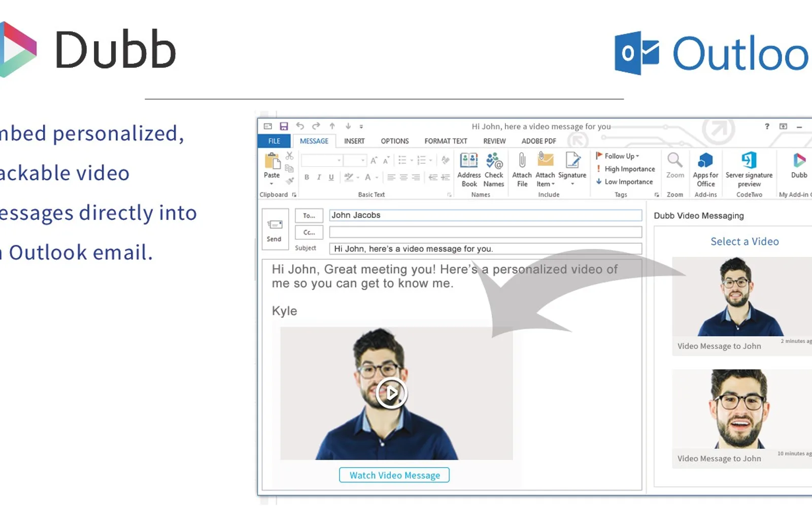
Task: Switch to the OPTIONS tab
Action: (395, 141)
